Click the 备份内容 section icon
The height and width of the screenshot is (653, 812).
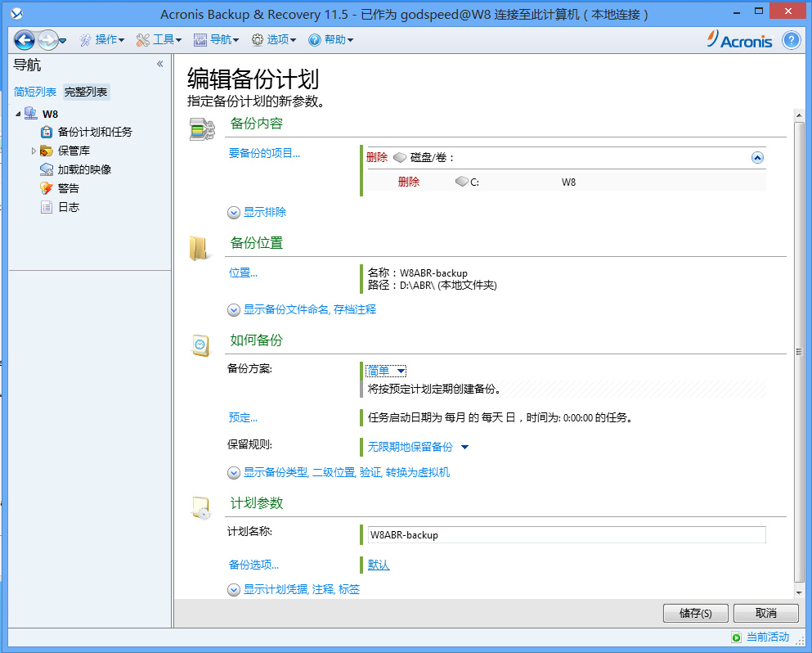202,129
